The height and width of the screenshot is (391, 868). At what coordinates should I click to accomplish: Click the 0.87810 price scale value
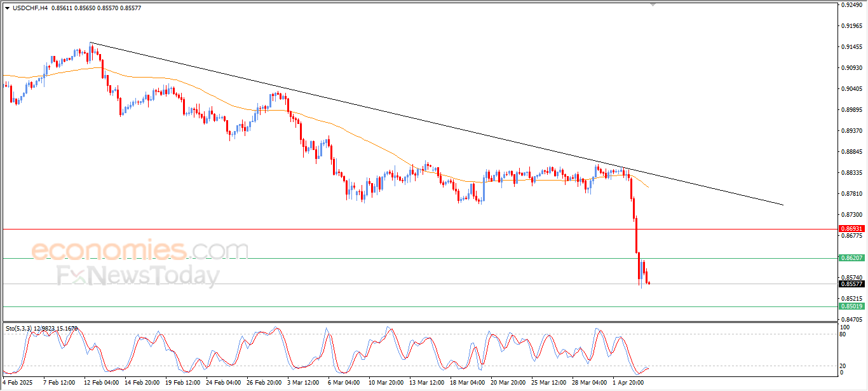pos(851,194)
